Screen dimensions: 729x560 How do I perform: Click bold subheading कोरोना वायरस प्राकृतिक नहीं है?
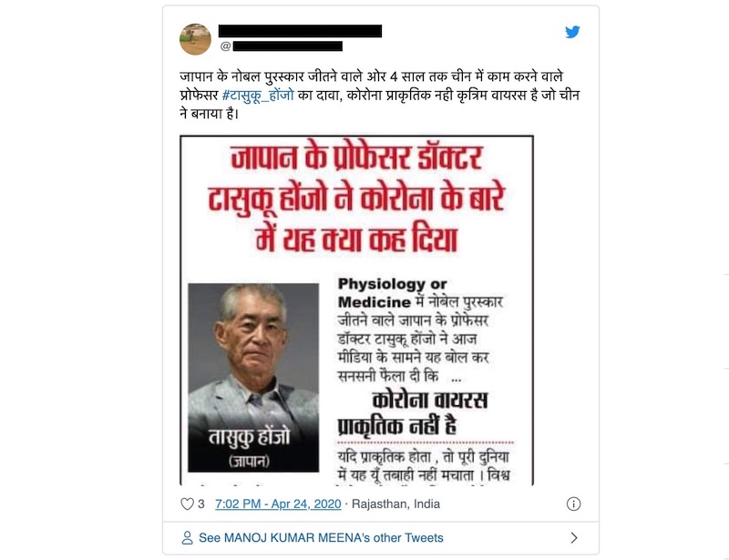click(414, 412)
